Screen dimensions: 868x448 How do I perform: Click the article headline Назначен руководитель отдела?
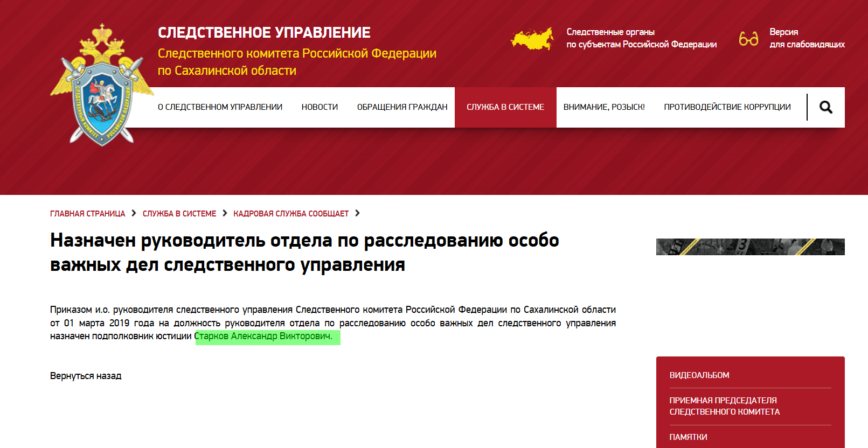tap(304, 252)
